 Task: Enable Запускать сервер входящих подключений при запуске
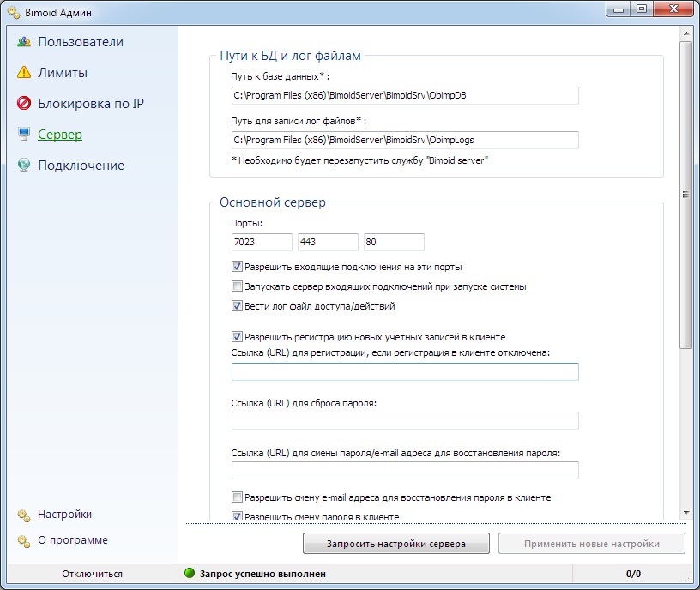coord(237,286)
